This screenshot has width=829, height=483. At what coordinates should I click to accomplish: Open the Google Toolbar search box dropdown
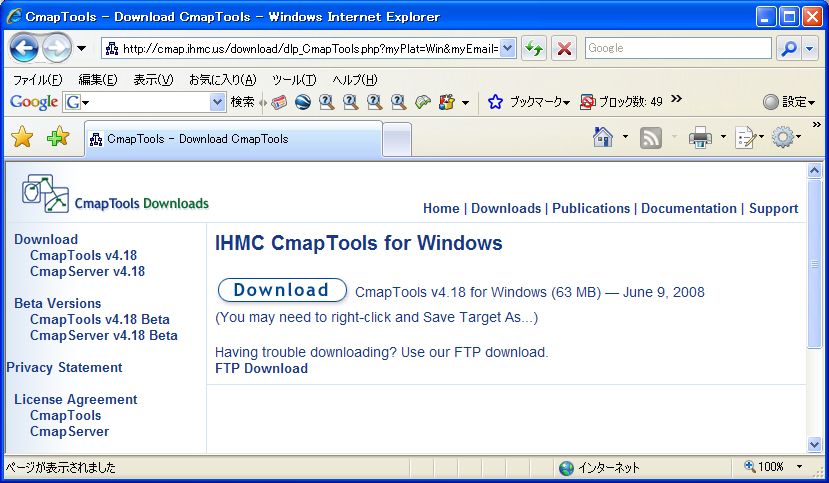click(217, 101)
